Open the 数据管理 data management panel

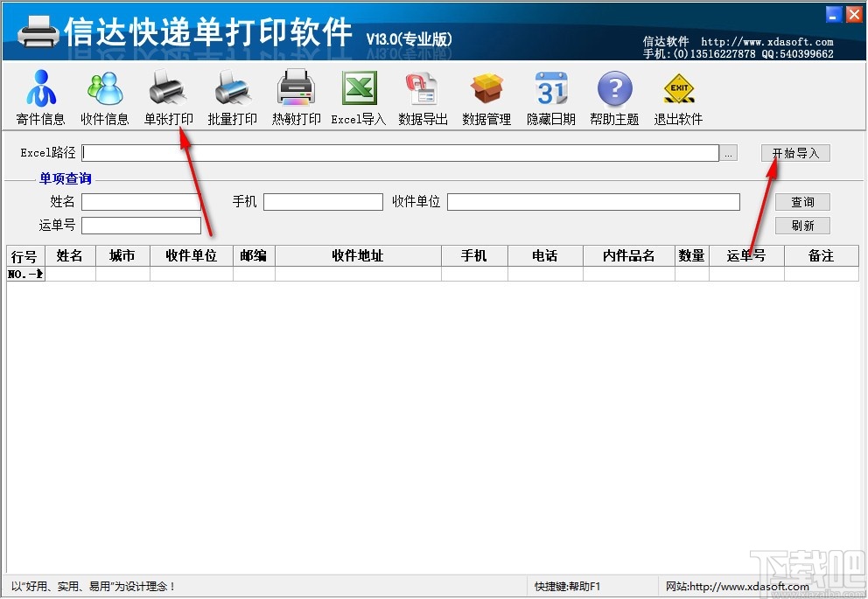pos(486,96)
